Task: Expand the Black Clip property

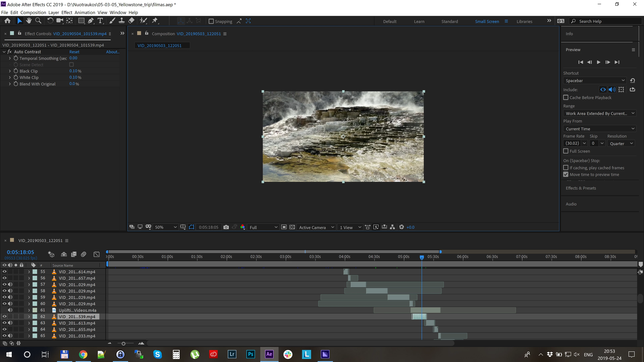Action: [x=10, y=71]
